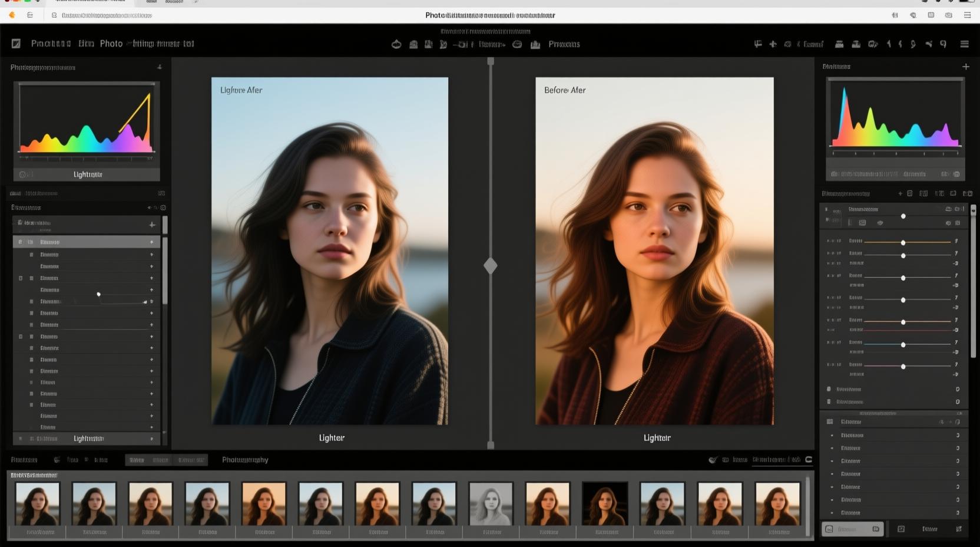Open the hamburger menu at top right

pyautogui.click(x=964, y=44)
